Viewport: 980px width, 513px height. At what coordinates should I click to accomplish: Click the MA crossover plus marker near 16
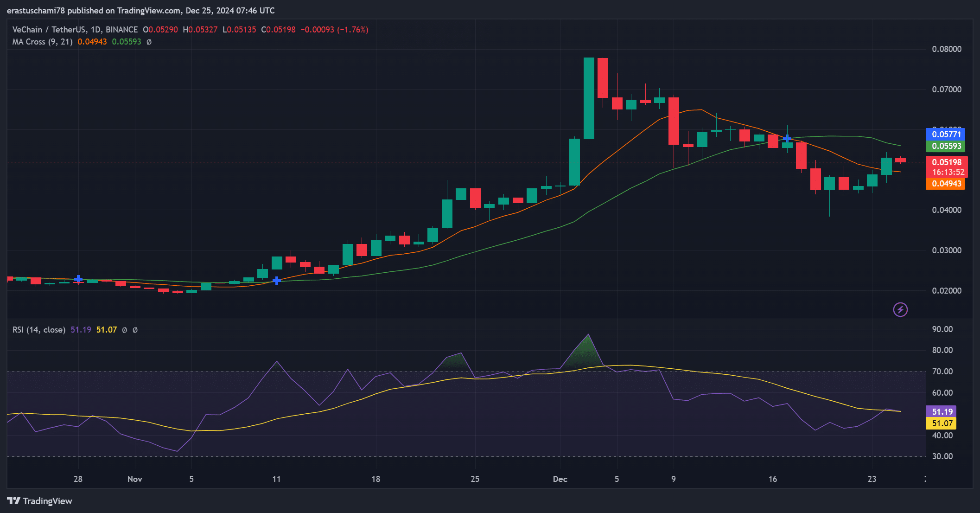pos(787,138)
